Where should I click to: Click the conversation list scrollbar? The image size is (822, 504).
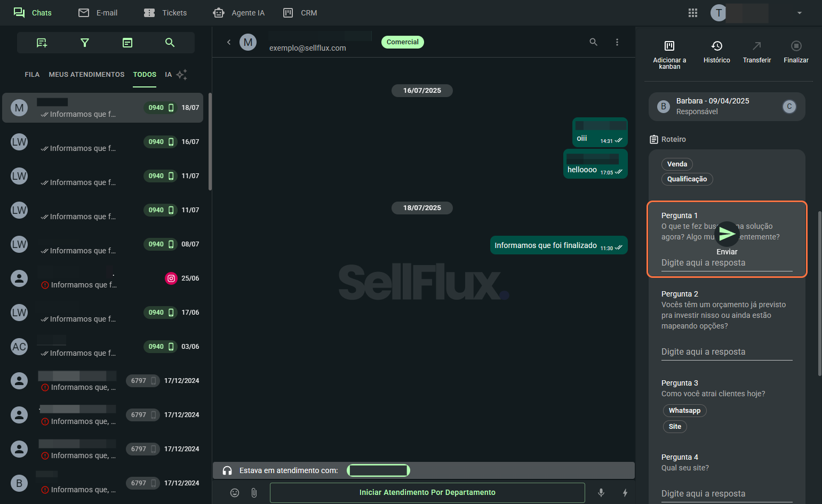(x=210, y=141)
